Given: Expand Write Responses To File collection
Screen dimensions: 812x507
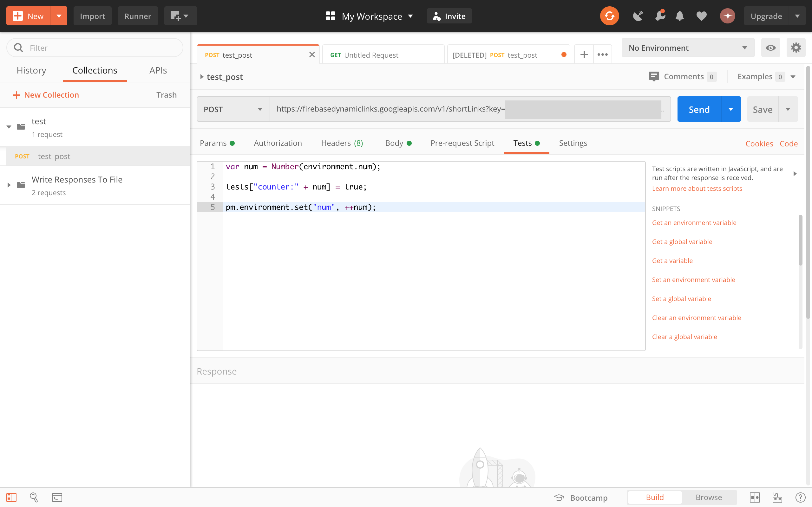Looking at the screenshot, I should point(9,185).
